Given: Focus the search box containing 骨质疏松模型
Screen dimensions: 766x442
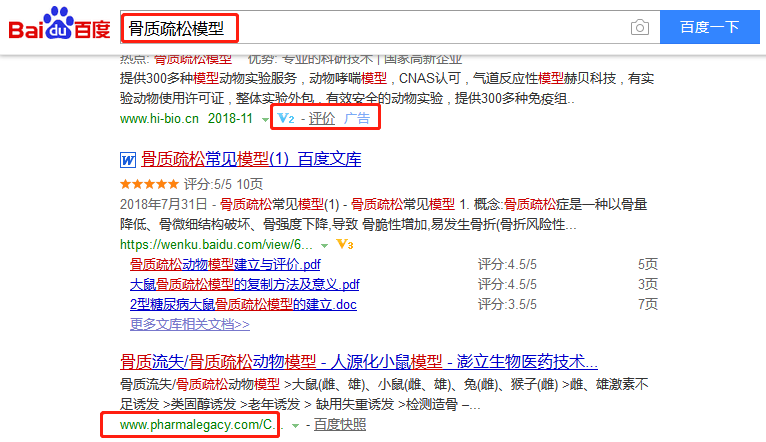Looking at the screenshot, I should coord(390,27).
